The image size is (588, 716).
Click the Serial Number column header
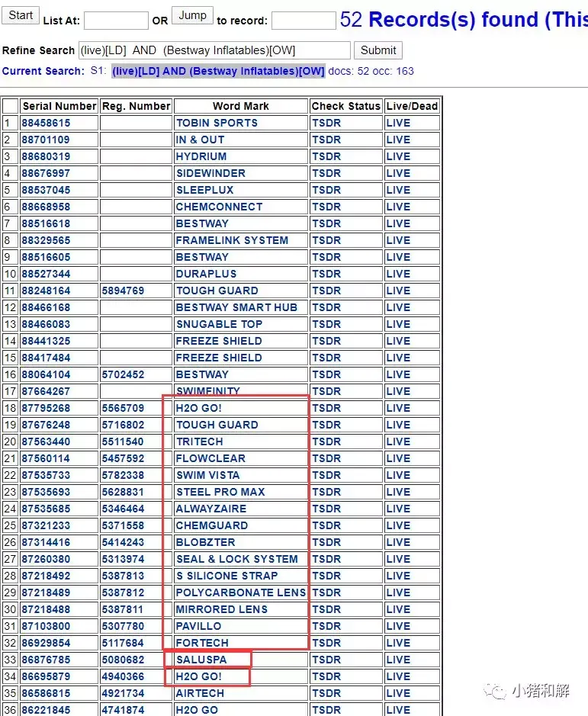point(59,107)
